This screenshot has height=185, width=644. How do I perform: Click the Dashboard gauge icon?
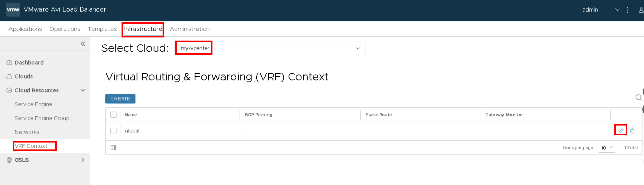9,63
